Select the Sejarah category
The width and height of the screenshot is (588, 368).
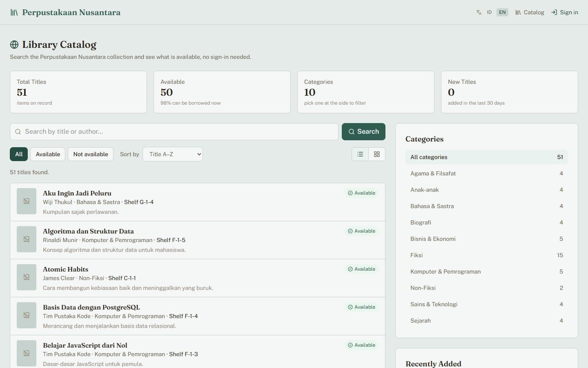pyautogui.click(x=487, y=321)
